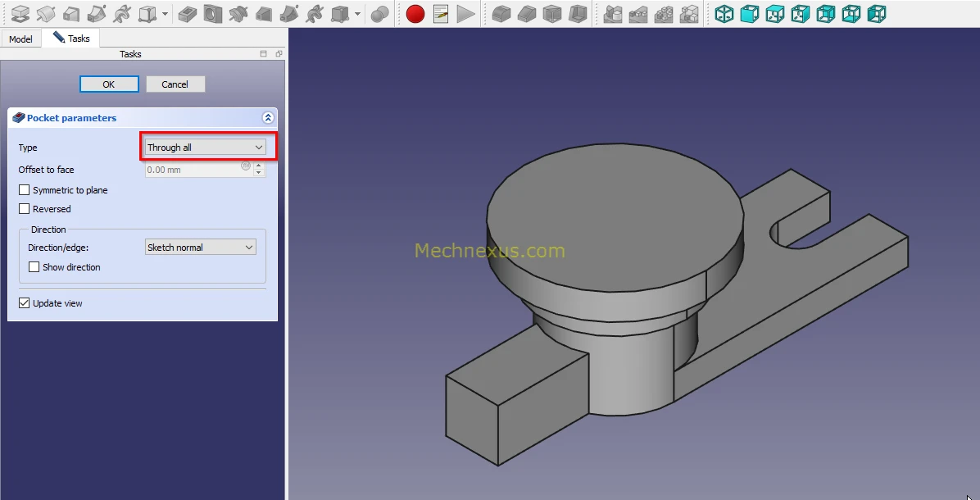Open the Type dropdown showing Through all
980x500 pixels.
pyautogui.click(x=205, y=148)
